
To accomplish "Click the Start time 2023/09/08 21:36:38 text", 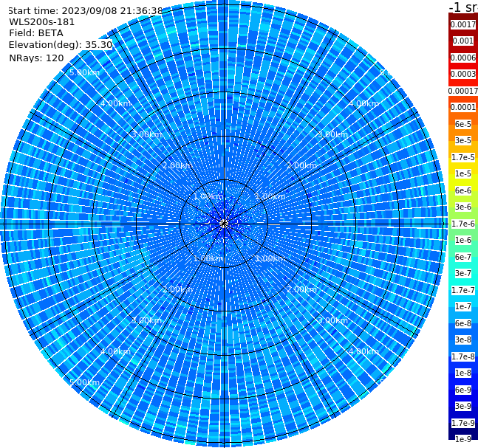I will pyautogui.click(x=85, y=10).
